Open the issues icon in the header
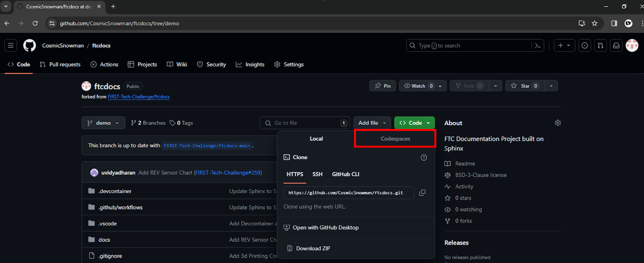 click(585, 45)
